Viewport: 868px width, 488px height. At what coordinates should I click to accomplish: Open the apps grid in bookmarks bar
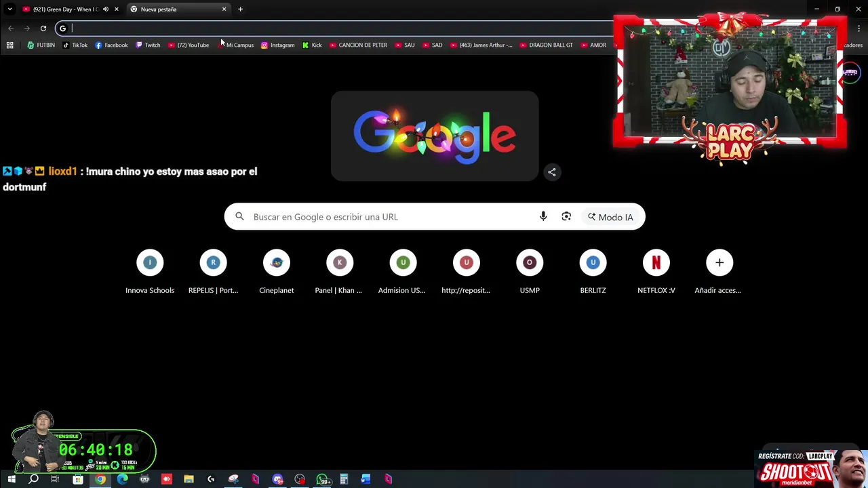tap(9, 45)
